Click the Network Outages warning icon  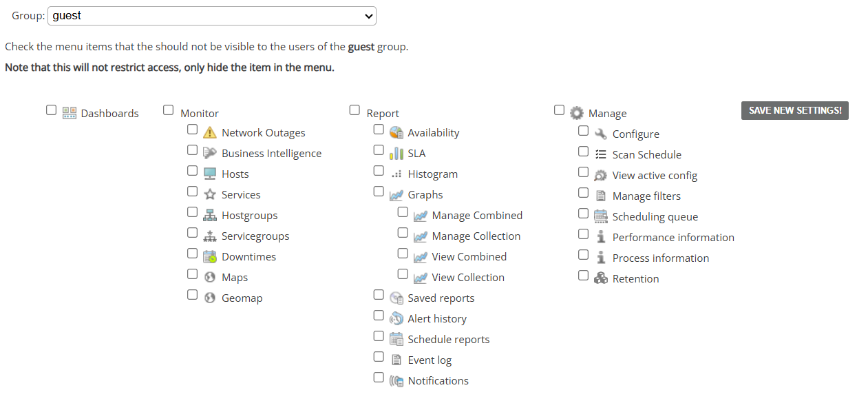210,133
